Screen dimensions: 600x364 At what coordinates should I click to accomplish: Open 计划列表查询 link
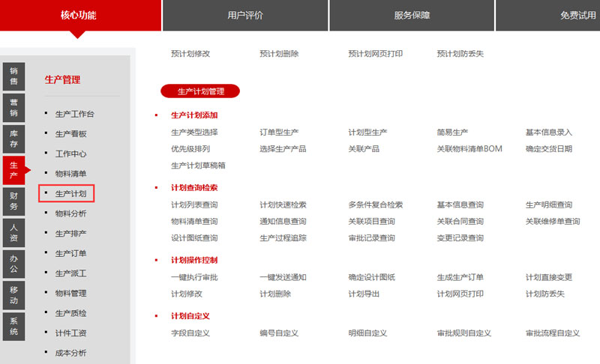click(194, 205)
